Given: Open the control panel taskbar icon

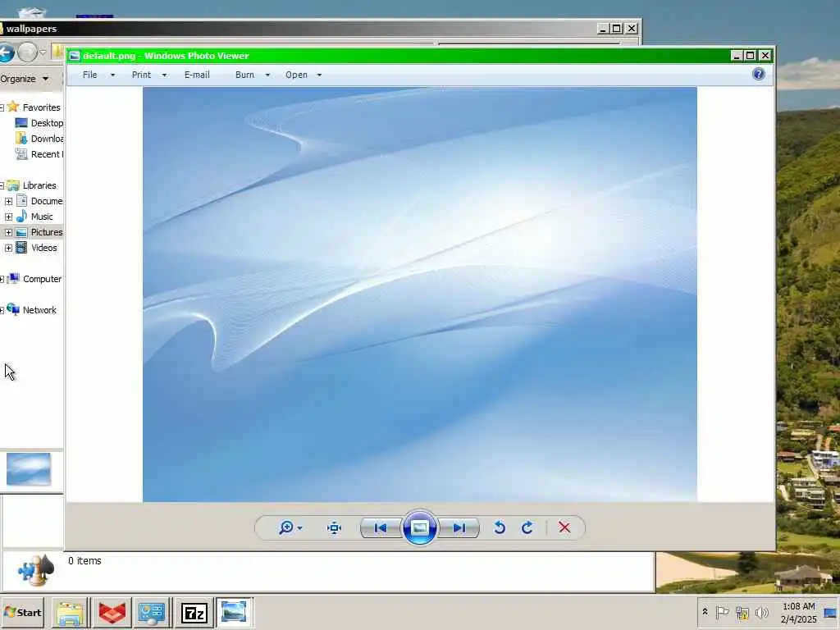Looking at the screenshot, I should [x=152, y=612].
